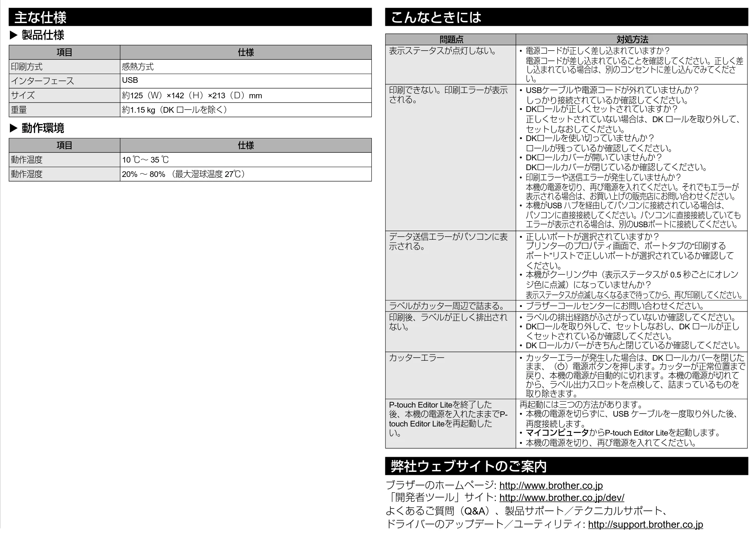The image size is (756, 535).
Task: Click the triangle marker beside 動作環境
Action: click(14, 129)
